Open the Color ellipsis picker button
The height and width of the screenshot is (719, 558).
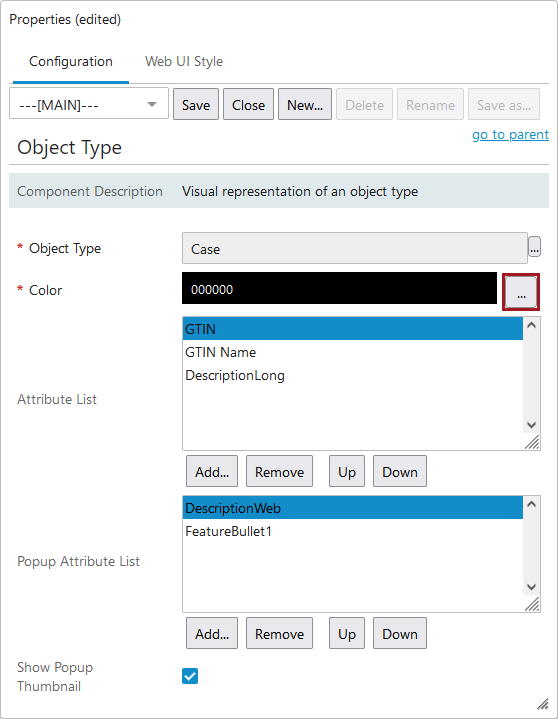point(521,292)
